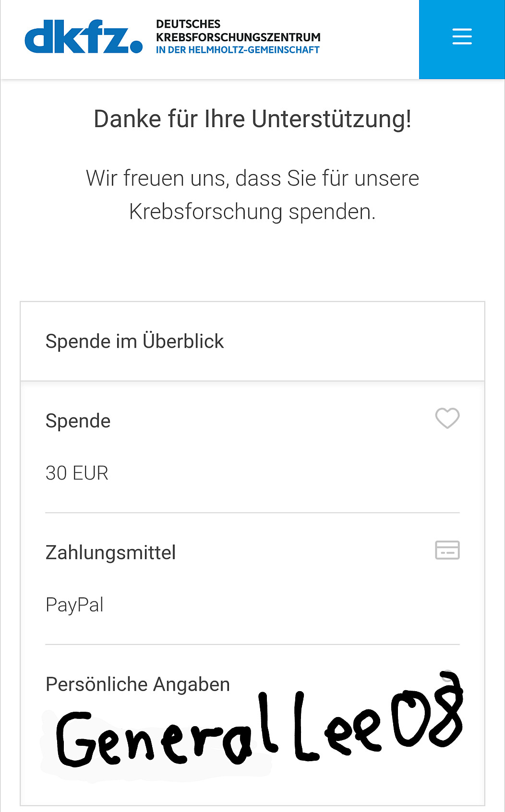Viewport: 505px width, 812px height.
Task: Click the 'Krebsforschung spenden.' text line
Action: pos(252,212)
